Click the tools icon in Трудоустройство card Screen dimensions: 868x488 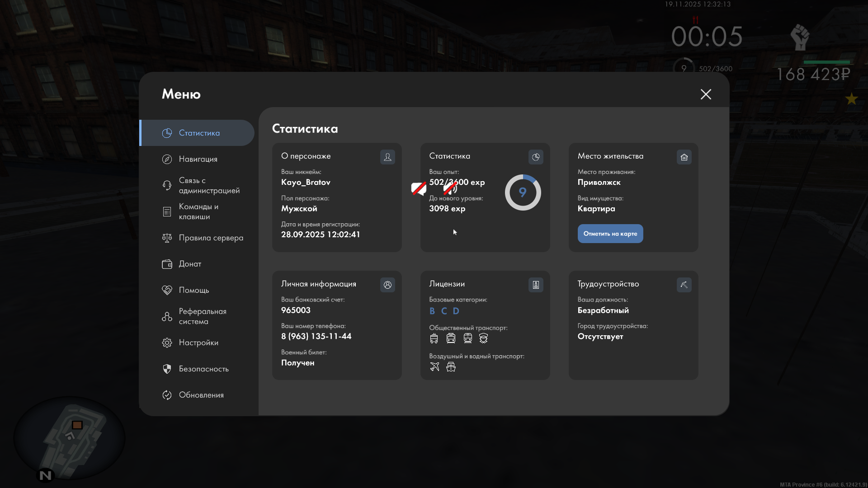click(x=684, y=285)
